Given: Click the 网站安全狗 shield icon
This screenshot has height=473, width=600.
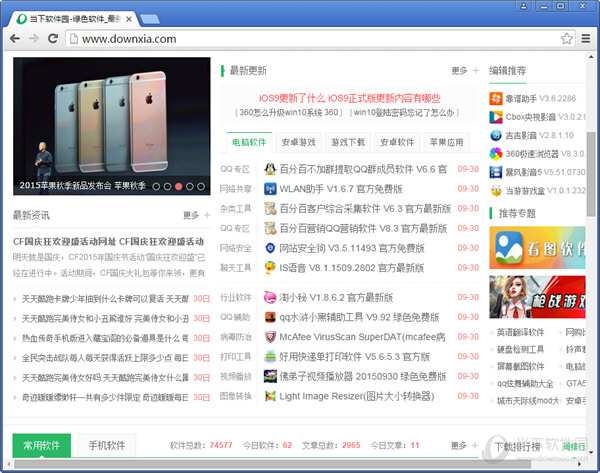Looking at the screenshot, I should tap(270, 248).
